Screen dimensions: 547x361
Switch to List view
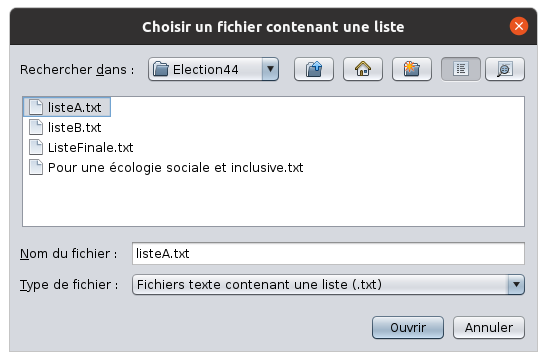click(460, 69)
